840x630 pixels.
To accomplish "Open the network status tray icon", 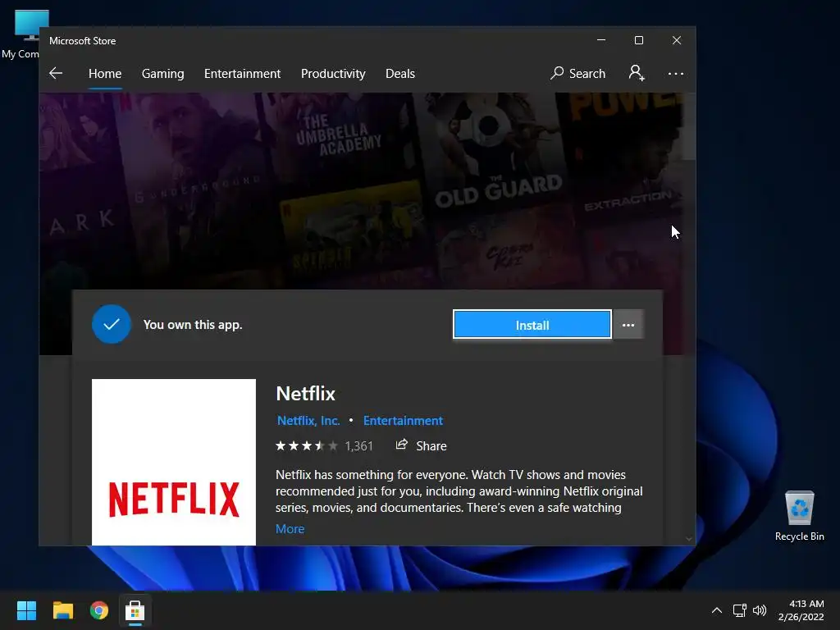I will pos(739,610).
